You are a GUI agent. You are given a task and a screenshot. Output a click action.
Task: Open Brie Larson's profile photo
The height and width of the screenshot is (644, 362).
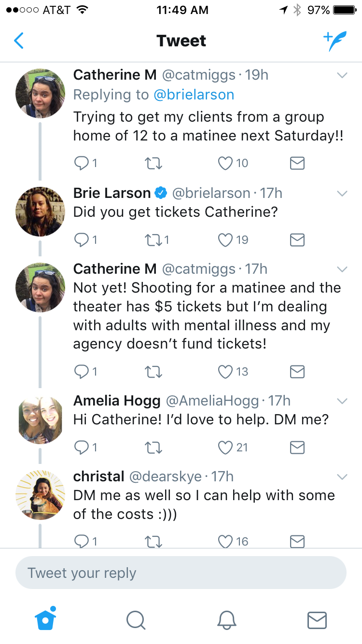click(x=40, y=211)
